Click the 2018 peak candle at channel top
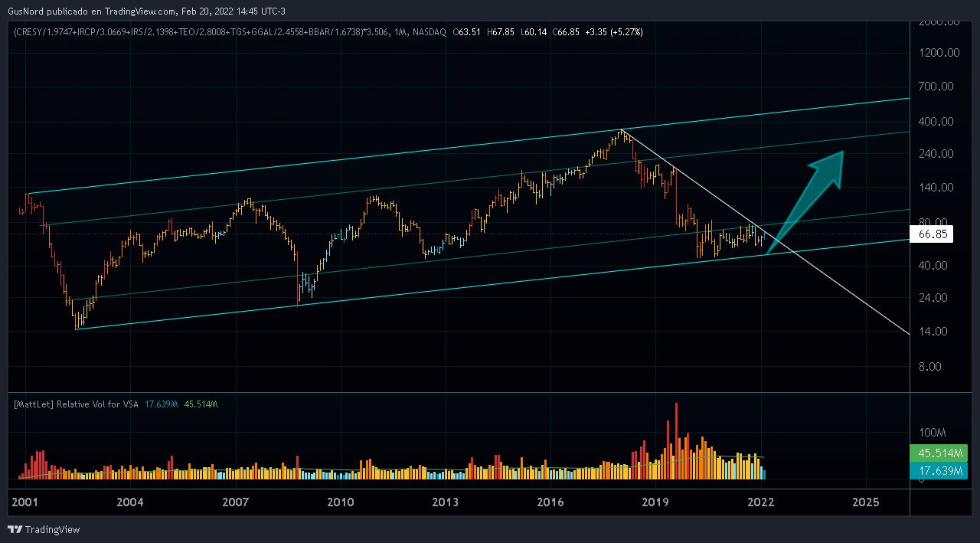 pyautogui.click(x=622, y=134)
